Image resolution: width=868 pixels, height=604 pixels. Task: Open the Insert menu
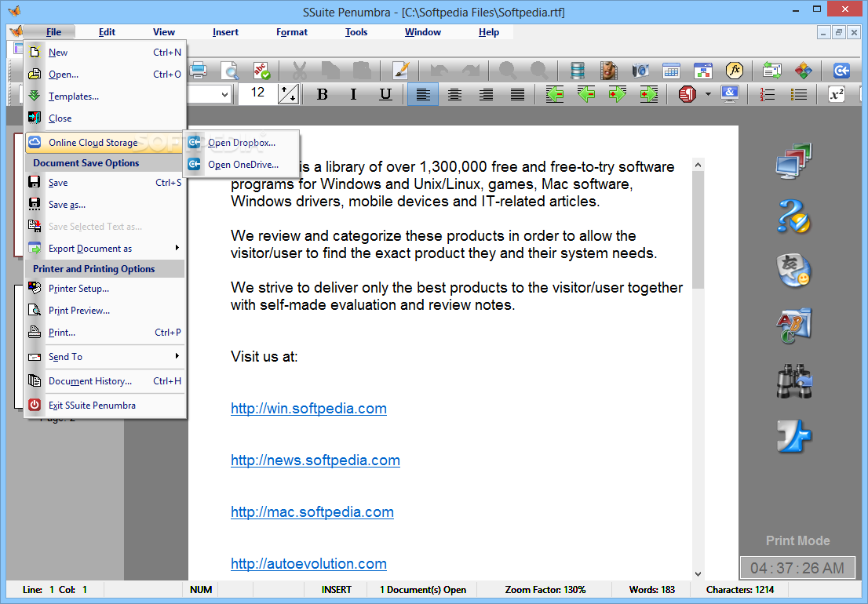(225, 32)
